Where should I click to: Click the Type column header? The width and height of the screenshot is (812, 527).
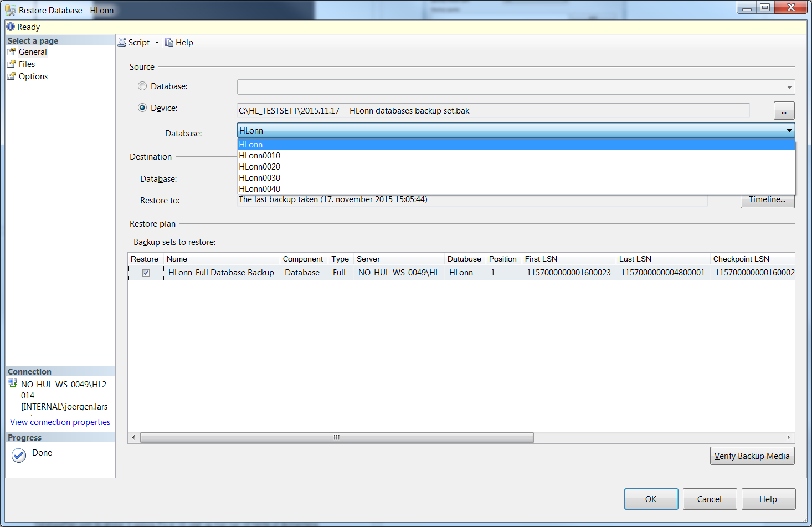(341, 259)
